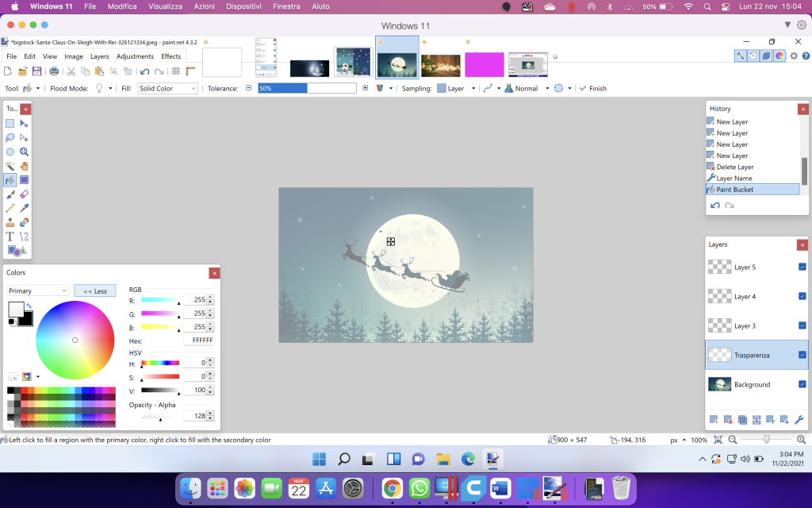Activate the Text tool
This screenshot has height=508, width=812.
pos(10,237)
